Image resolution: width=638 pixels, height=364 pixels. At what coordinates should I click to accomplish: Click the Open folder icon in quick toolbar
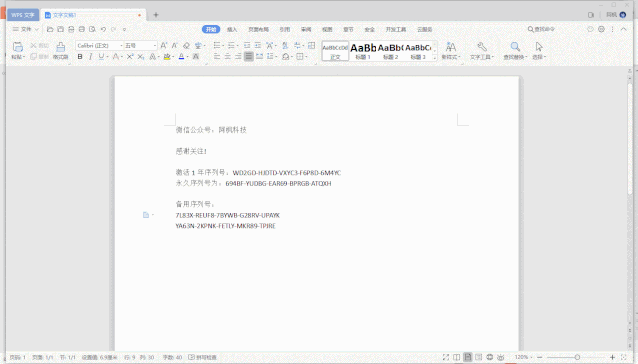[x=50, y=29]
